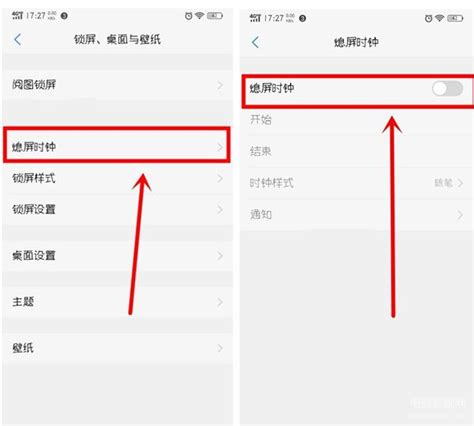The height and width of the screenshot is (426, 474).
Task: Tap back arrow on 锁屏、桌面与壁纸 screen
Action: (x=18, y=39)
